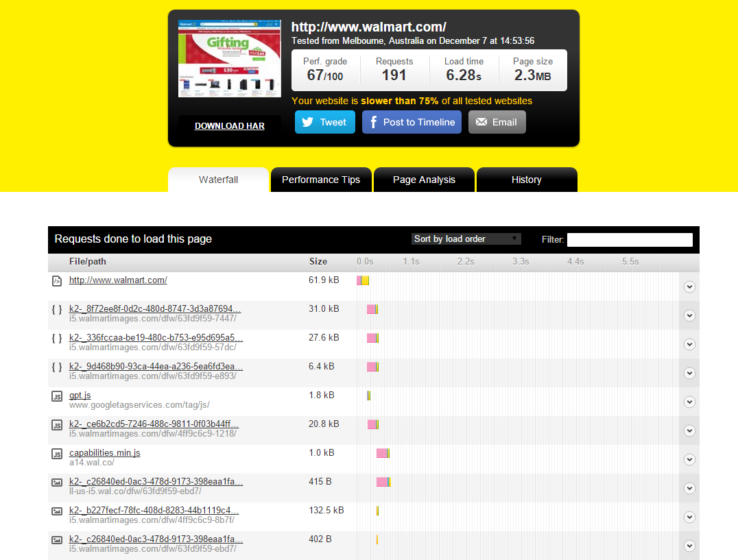Click the Load time 6.28s value
This screenshot has height=560, width=738.
click(464, 75)
